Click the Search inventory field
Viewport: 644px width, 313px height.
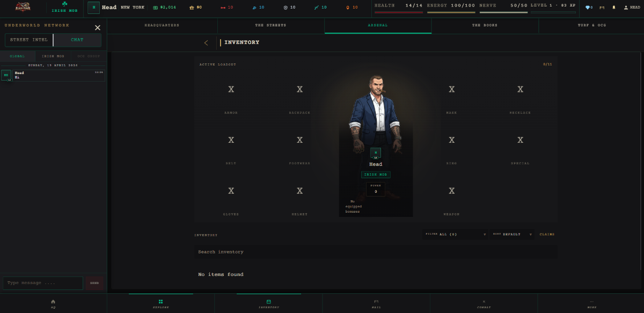pos(375,252)
